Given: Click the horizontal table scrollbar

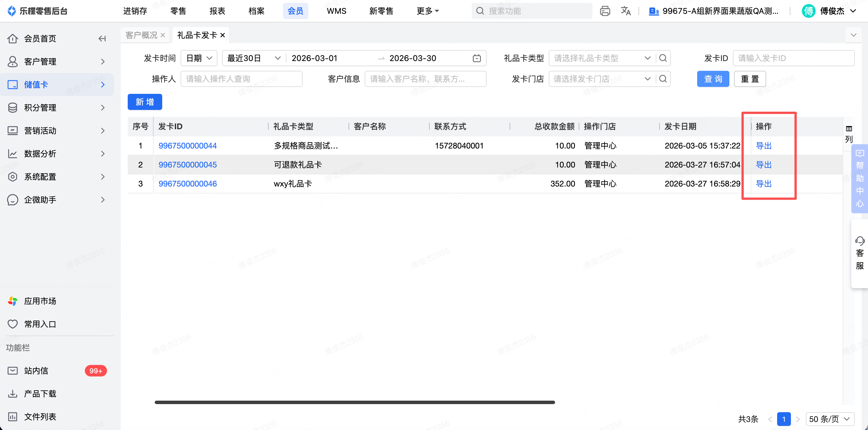Looking at the screenshot, I should tap(355, 402).
